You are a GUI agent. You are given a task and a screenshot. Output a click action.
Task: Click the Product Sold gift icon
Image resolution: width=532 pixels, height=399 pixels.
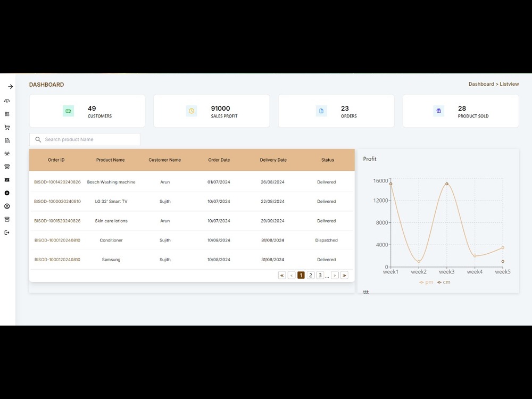point(439,111)
